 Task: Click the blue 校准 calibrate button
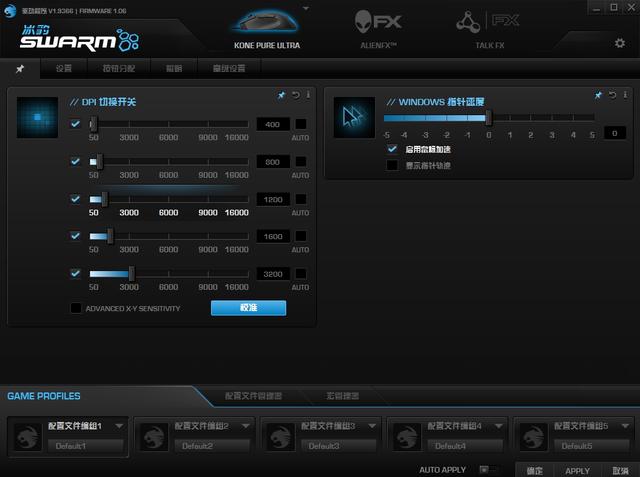(248, 308)
